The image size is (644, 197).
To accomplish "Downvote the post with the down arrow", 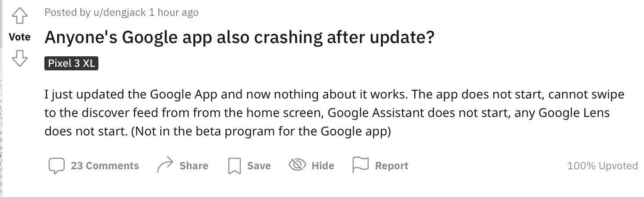I will point(20,58).
